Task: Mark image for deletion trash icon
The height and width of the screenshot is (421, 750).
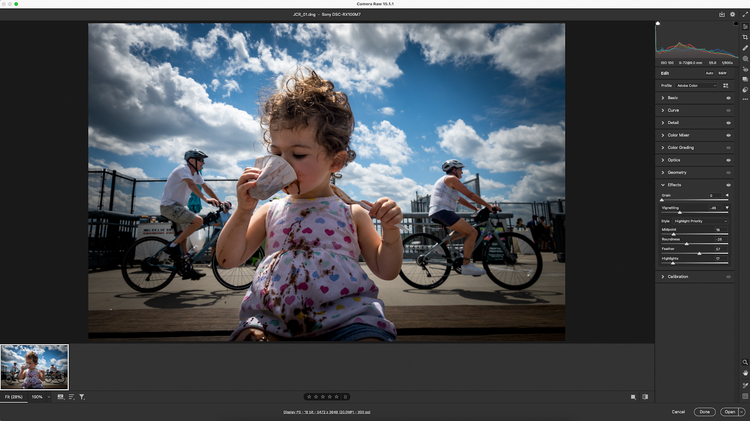Action: click(x=345, y=397)
